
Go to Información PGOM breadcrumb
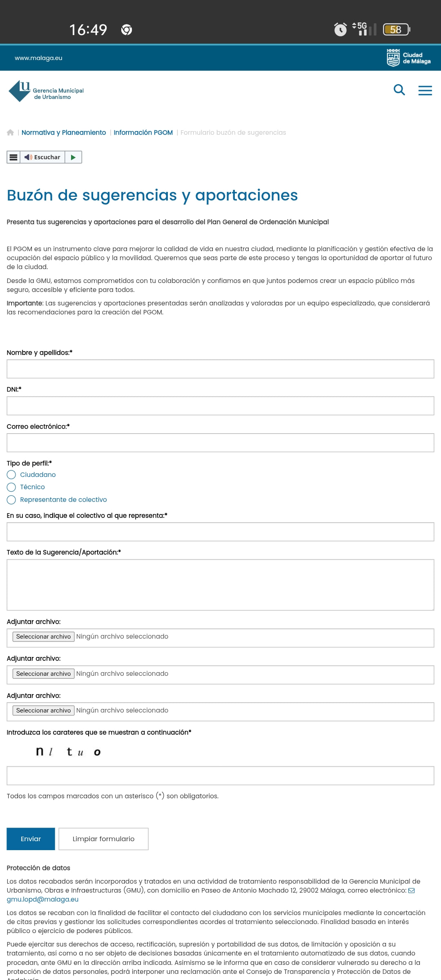point(143,132)
